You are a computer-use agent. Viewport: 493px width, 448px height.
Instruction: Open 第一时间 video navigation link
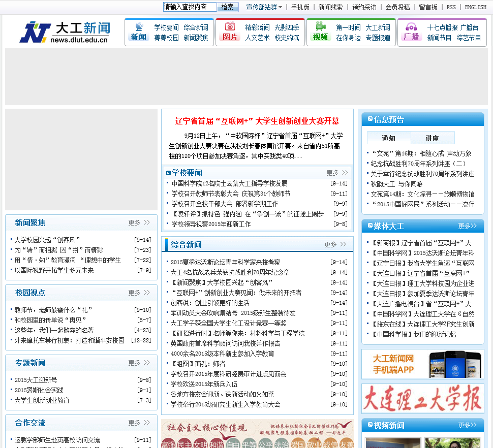348,27
